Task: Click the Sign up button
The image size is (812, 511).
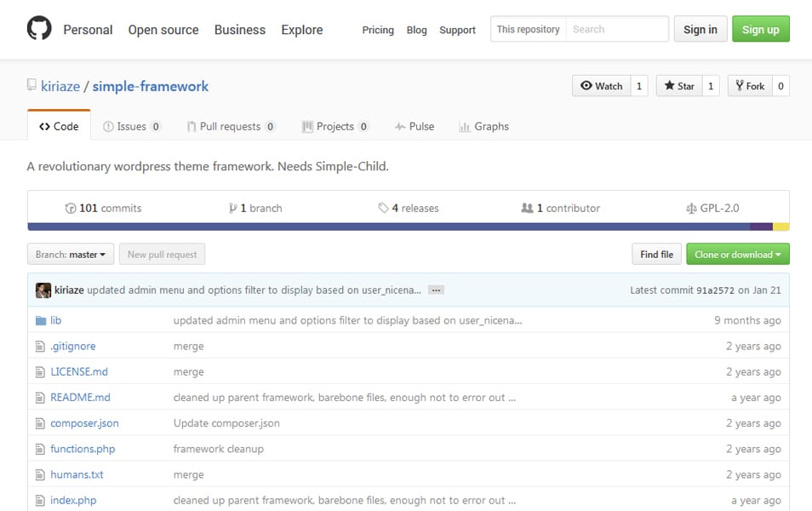Action: 760,28
